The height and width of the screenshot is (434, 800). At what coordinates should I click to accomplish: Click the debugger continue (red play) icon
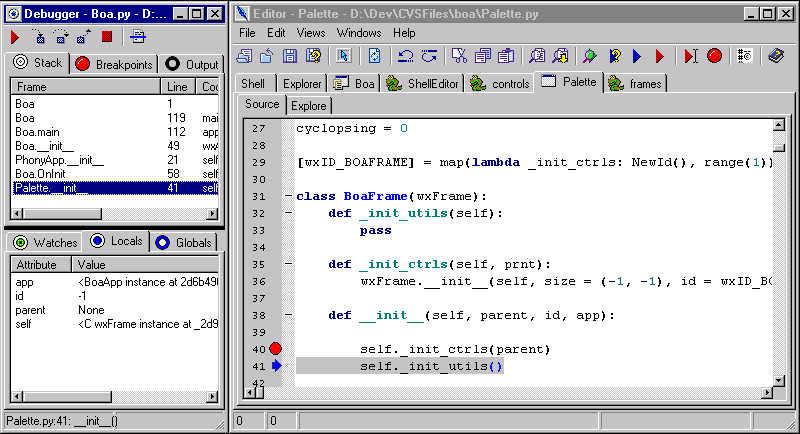[x=16, y=37]
